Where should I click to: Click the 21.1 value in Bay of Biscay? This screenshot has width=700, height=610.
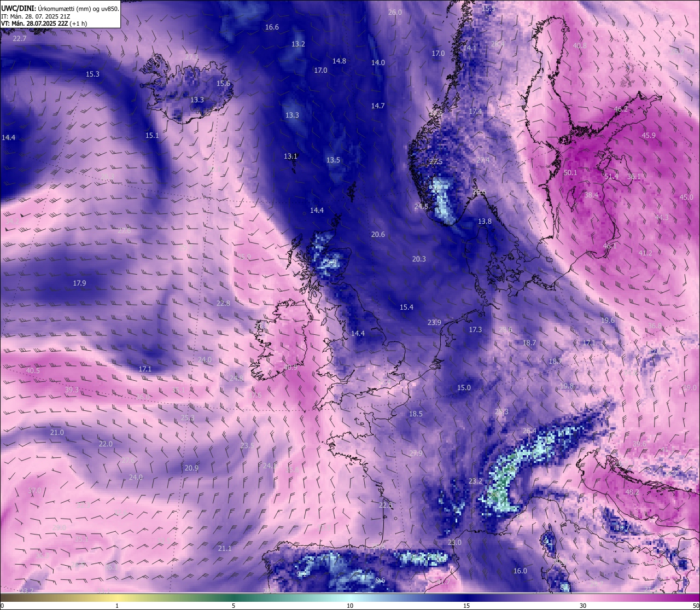[x=225, y=548]
